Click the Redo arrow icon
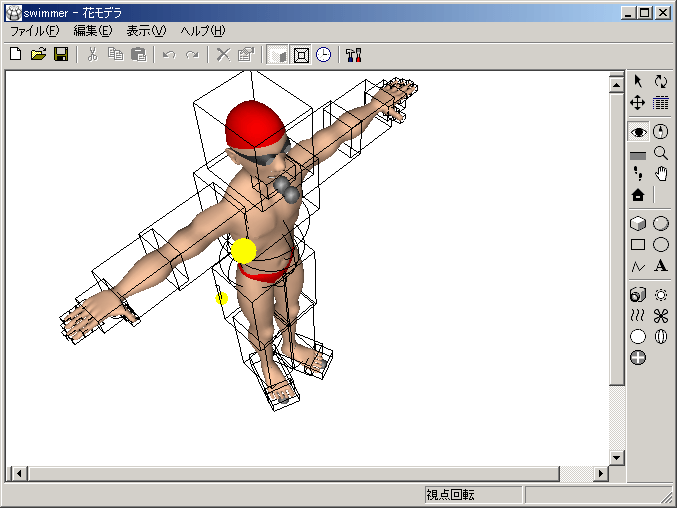Image resolution: width=677 pixels, height=508 pixels. click(x=192, y=55)
